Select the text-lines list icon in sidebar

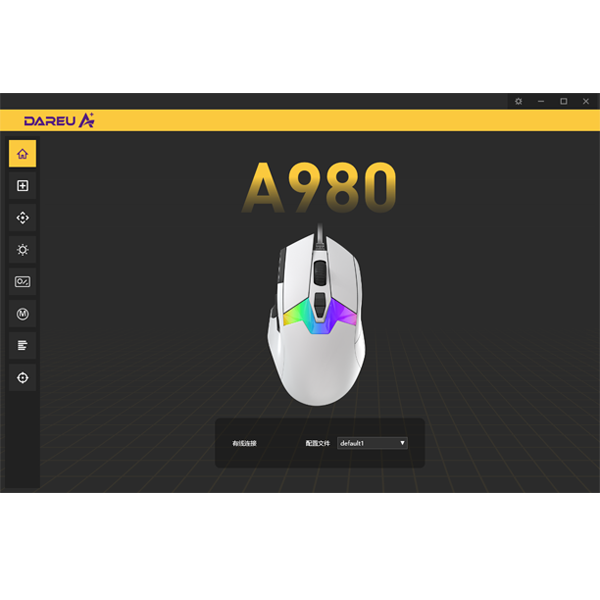tap(22, 346)
